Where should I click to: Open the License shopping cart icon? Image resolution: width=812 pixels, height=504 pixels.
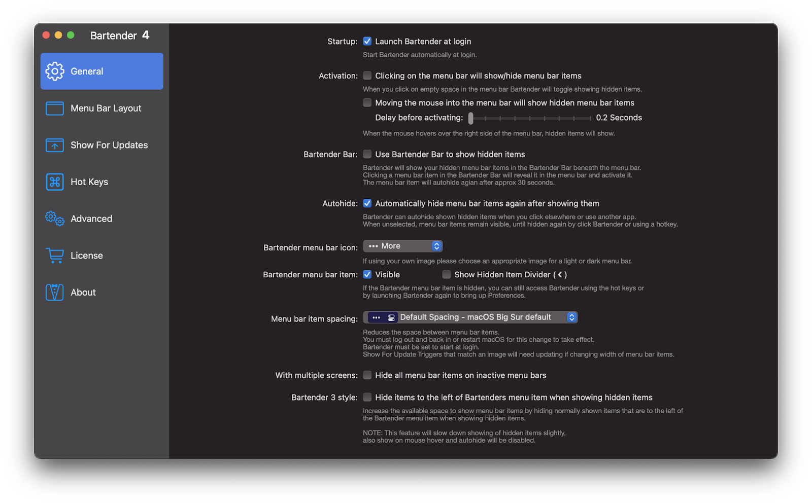55,256
